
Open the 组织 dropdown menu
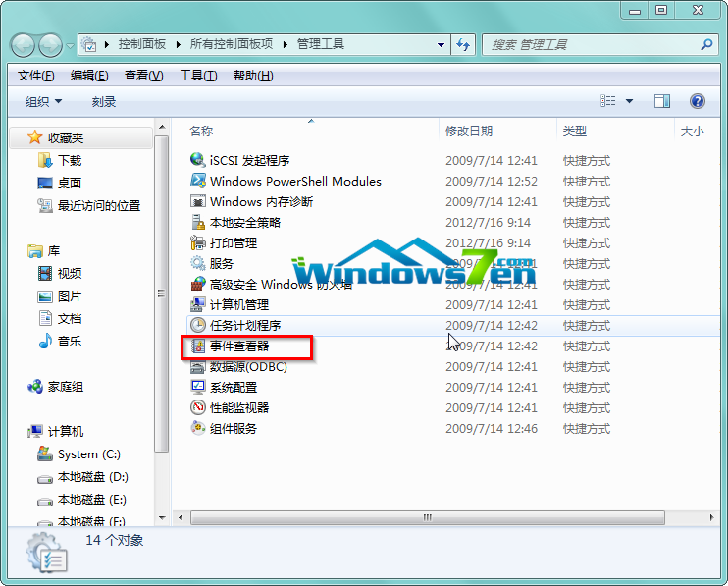43,102
